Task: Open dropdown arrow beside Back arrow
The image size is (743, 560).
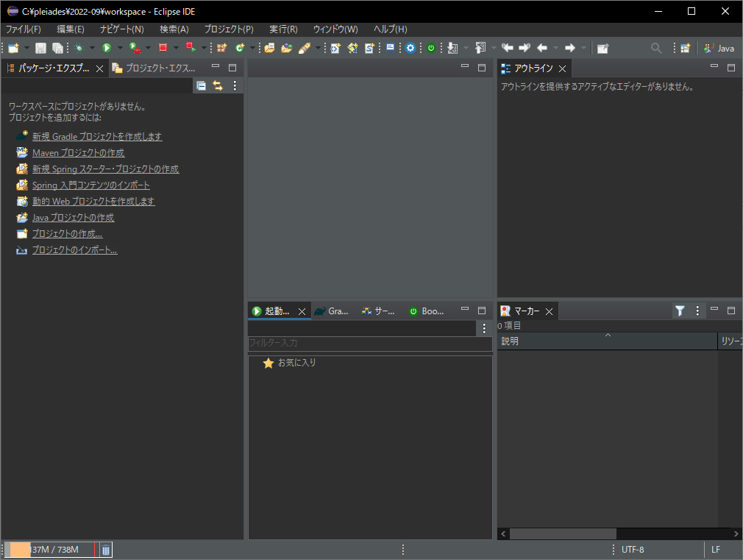Action: coord(556,48)
